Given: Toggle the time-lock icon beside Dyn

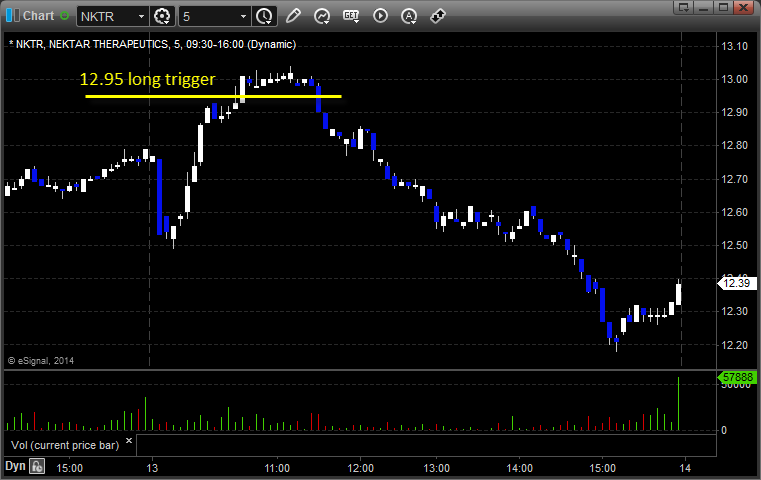Looking at the screenshot, I should point(37,466).
